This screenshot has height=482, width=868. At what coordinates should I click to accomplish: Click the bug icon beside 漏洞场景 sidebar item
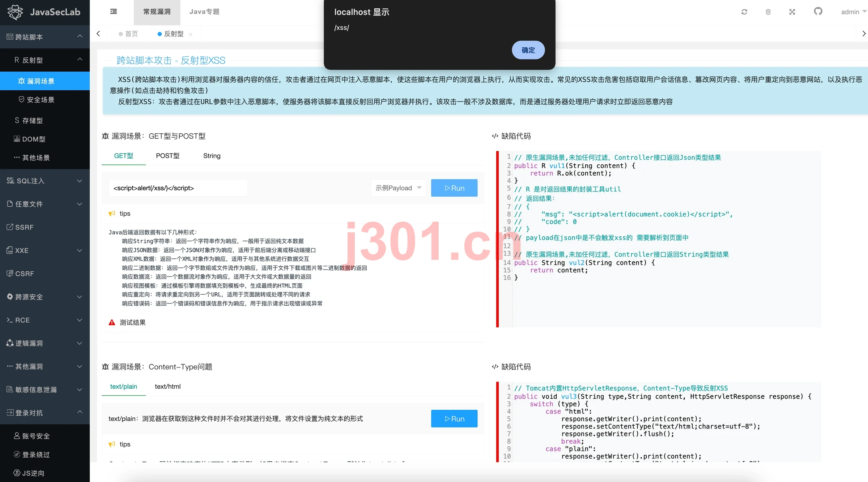tap(22, 81)
